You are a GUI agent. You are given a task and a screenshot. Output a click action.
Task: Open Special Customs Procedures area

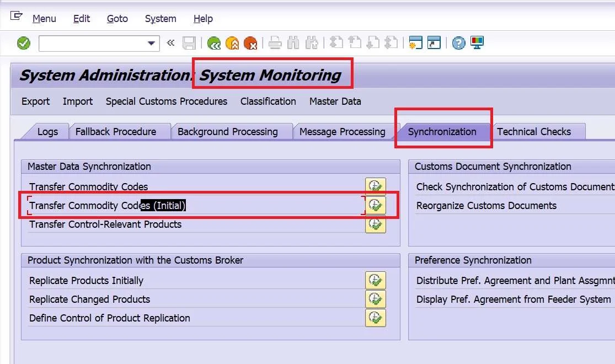(x=167, y=101)
